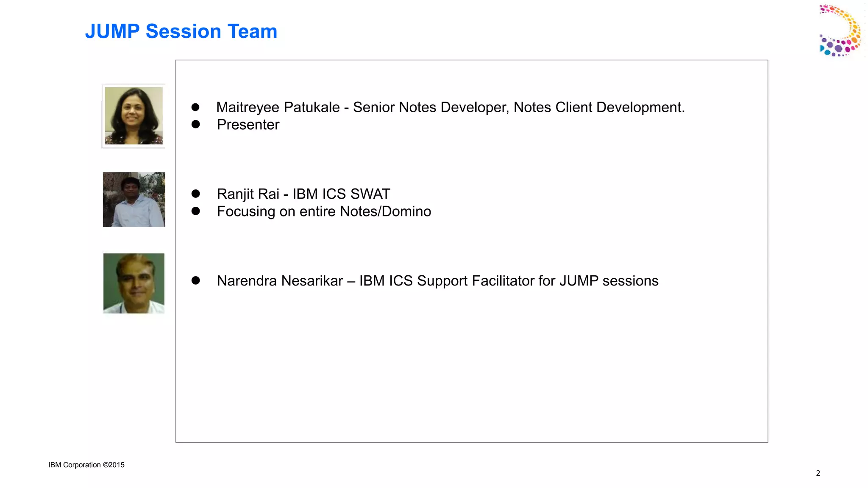
Task: Click 'JUMP sessions' at the end of the last bullet
Action: click(x=609, y=281)
